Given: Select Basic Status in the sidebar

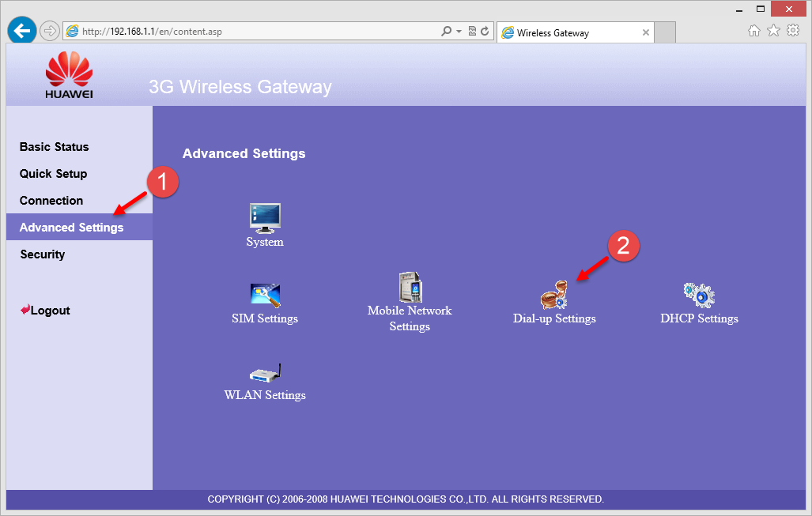Looking at the screenshot, I should pyautogui.click(x=55, y=147).
